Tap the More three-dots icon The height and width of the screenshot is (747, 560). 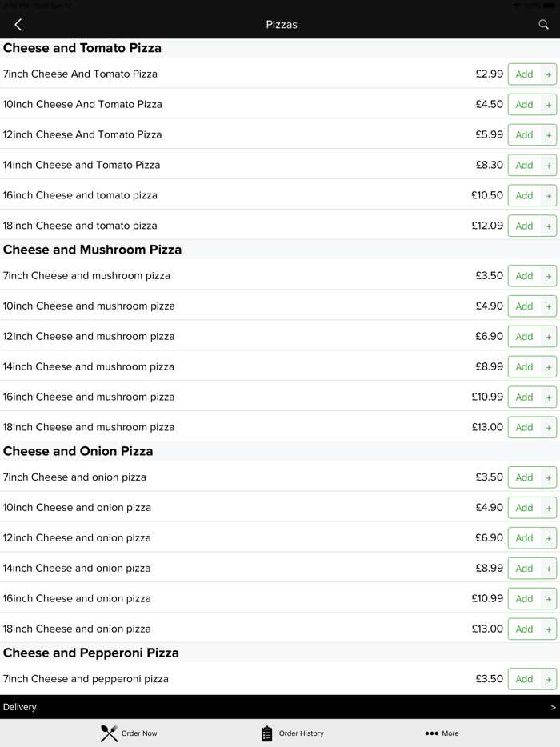432,733
